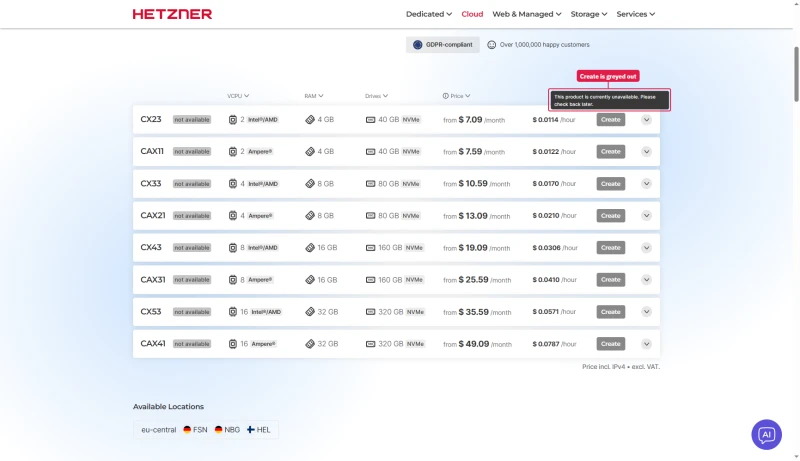Screen dimensions: 800x461
Task: Click the RAM icon in CAX11 row
Action: 310,151
